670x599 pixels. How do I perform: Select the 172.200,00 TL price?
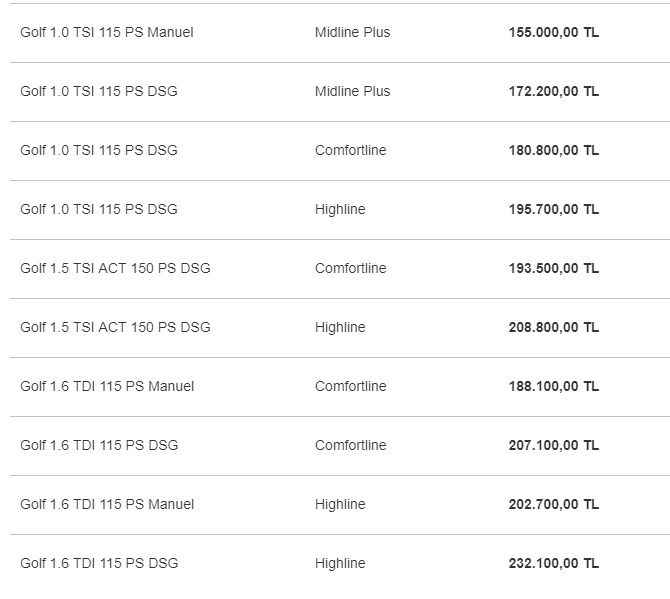point(553,91)
